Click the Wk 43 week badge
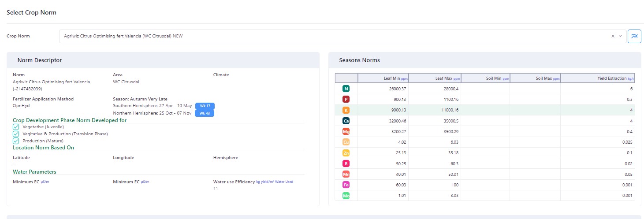The height and width of the screenshot is (219, 644). 205,113
